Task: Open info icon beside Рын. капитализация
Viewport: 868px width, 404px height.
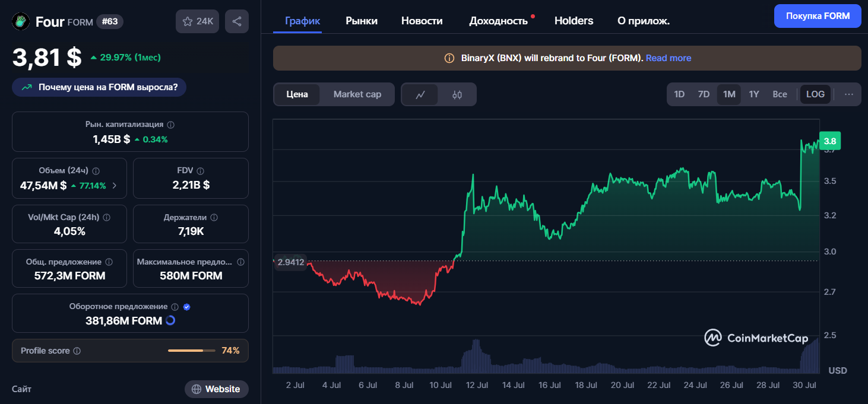Action: pyautogui.click(x=171, y=125)
